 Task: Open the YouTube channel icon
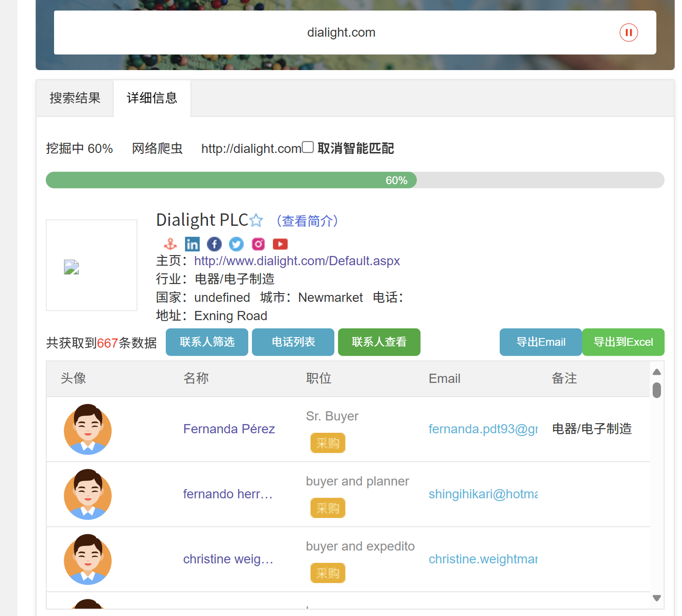point(280,244)
